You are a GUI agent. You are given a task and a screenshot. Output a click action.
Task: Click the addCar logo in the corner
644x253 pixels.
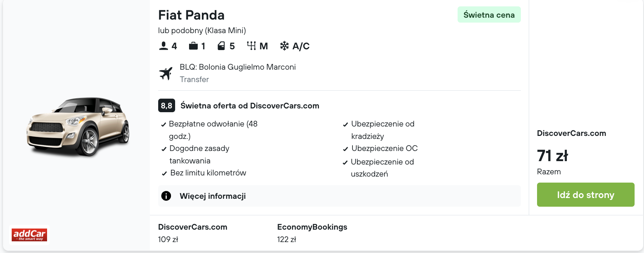30,235
